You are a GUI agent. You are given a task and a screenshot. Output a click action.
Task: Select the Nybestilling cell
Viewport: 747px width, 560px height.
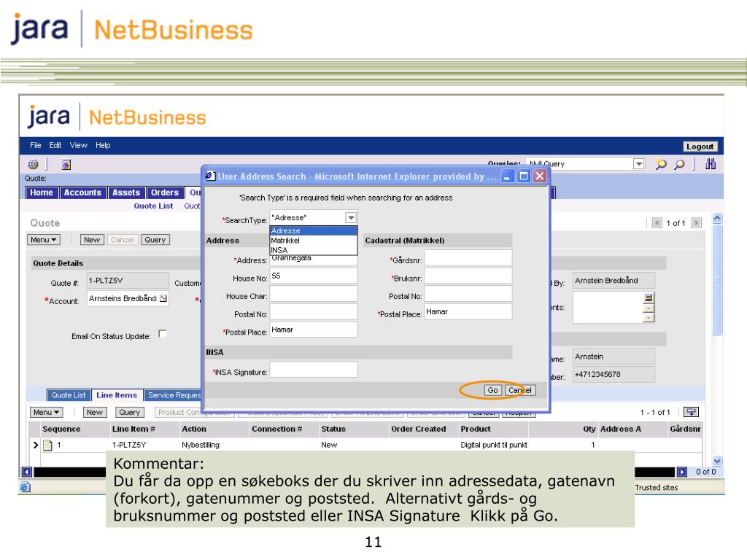pyautogui.click(x=201, y=445)
